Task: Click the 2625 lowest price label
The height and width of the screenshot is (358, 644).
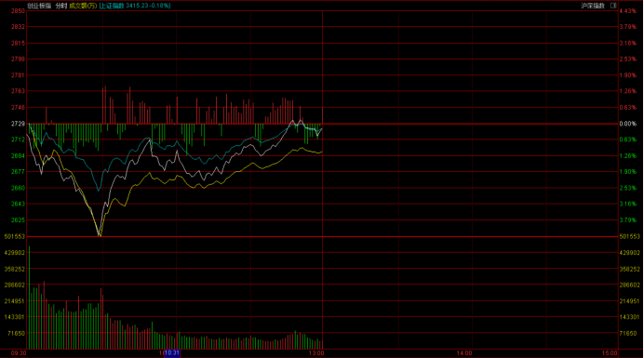Action: coord(18,220)
